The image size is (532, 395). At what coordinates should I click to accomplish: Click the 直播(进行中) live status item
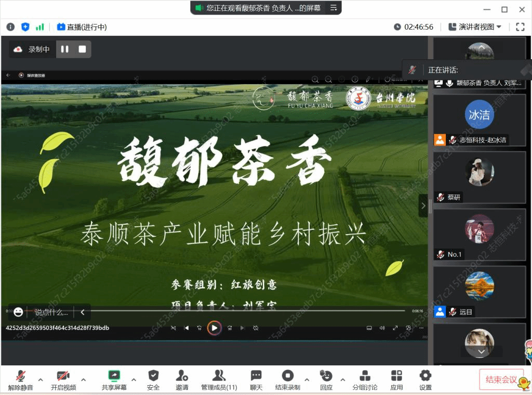pos(82,27)
